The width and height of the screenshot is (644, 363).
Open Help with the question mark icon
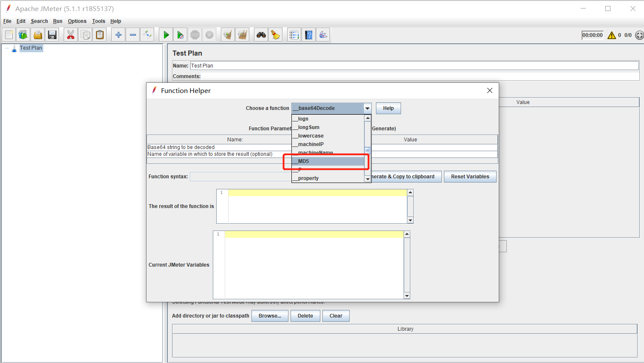point(309,35)
